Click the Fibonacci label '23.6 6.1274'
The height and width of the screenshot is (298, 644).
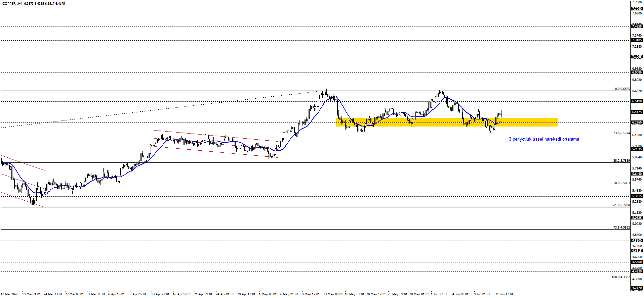[621, 133]
